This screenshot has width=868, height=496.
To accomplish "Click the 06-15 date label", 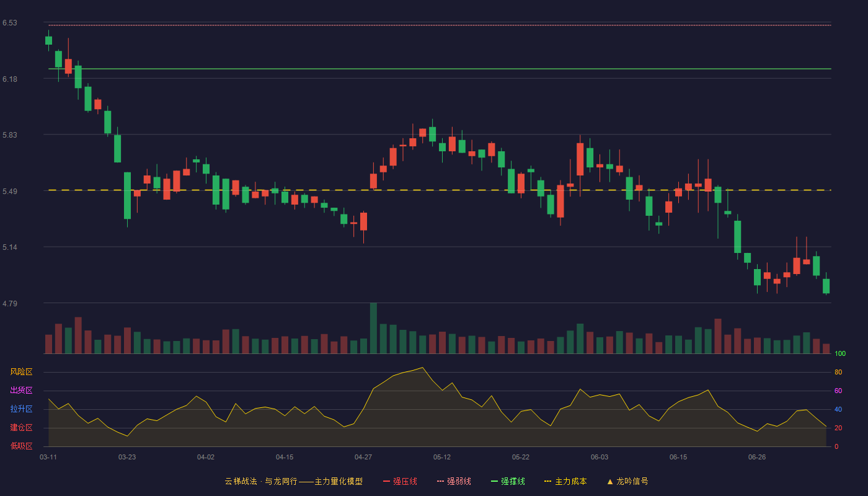I will [x=678, y=457].
